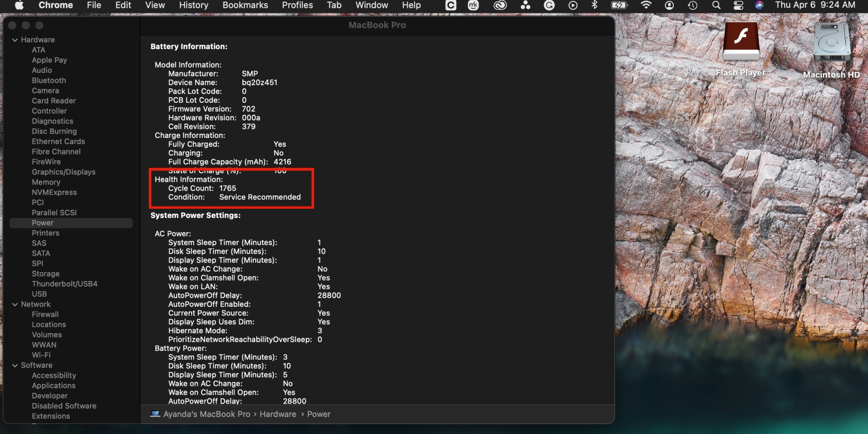This screenshot has height=434, width=868.
Task: Click the three-dots cluster menu bar icon
Action: [525, 5]
